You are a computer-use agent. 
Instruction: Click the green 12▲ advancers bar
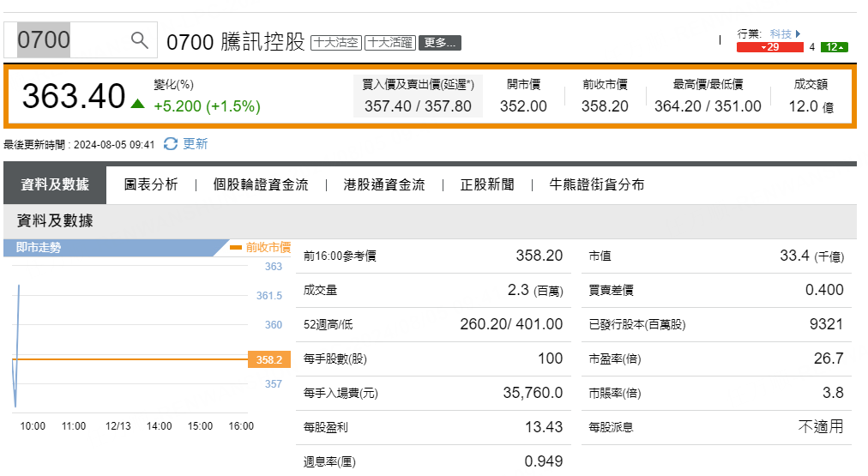tap(835, 47)
